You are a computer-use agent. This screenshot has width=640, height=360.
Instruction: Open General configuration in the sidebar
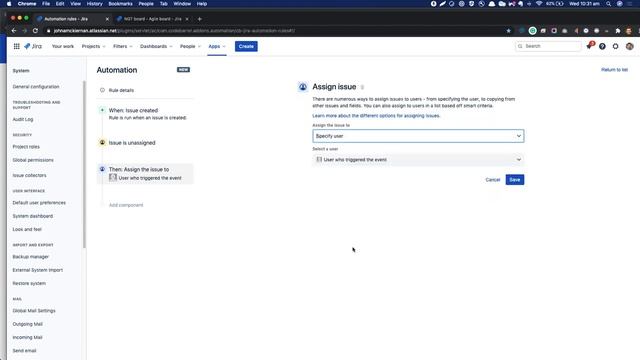36,87
